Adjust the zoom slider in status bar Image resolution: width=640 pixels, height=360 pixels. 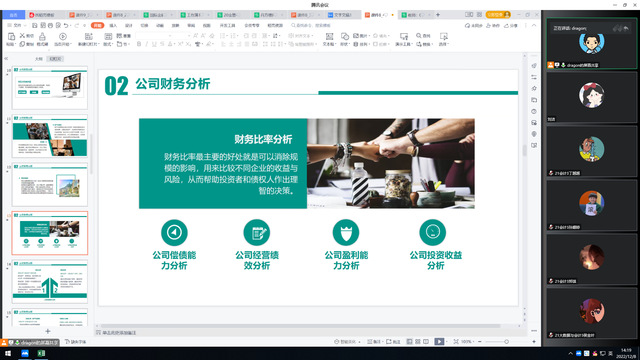point(506,342)
